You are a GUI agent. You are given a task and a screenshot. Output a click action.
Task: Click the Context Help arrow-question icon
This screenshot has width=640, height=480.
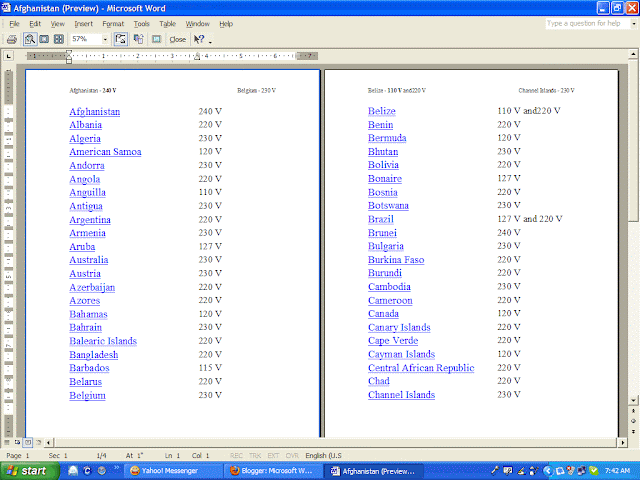(x=199, y=39)
